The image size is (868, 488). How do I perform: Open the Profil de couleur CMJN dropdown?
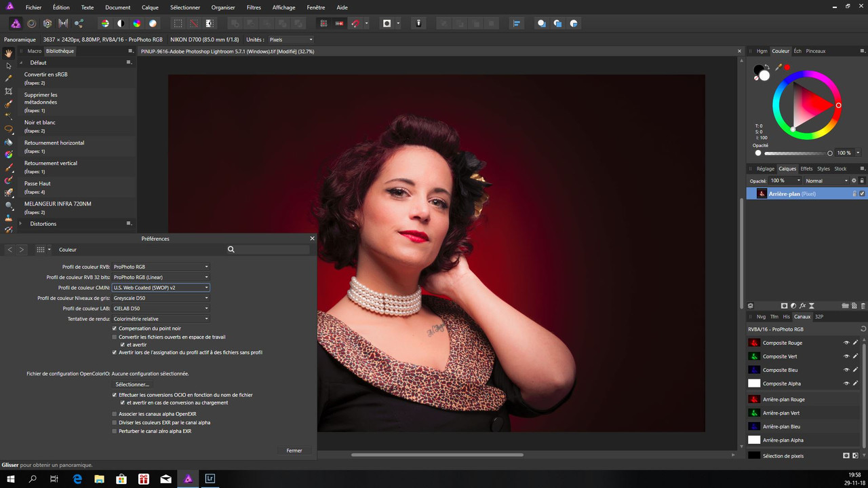pyautogui.click(x=161, y=288)
